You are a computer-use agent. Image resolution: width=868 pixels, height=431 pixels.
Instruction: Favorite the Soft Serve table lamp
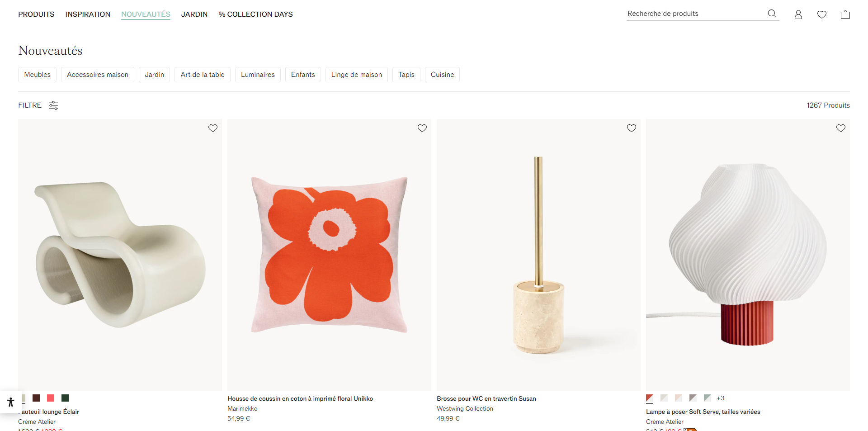coord(841,128)
